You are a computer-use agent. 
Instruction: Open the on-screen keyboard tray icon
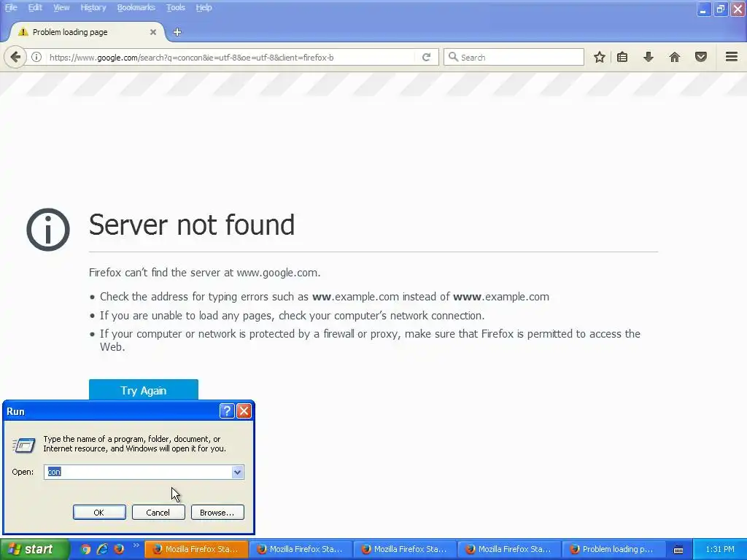(678, 550)
